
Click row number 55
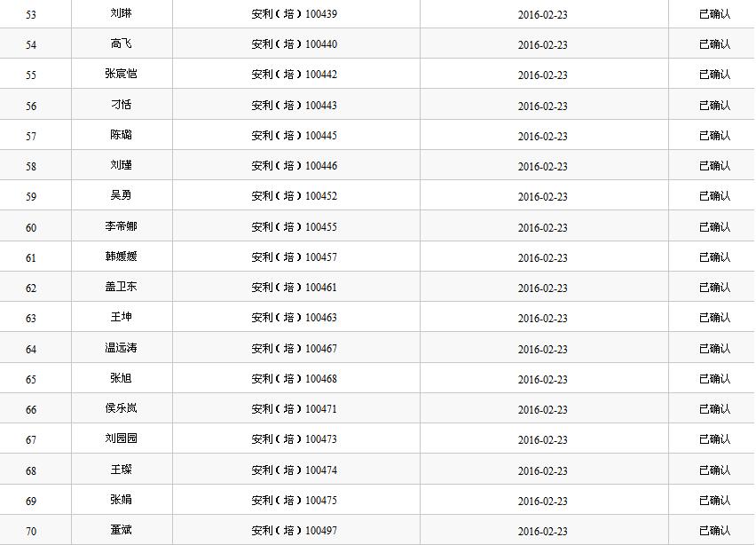(x=31, y=75)
